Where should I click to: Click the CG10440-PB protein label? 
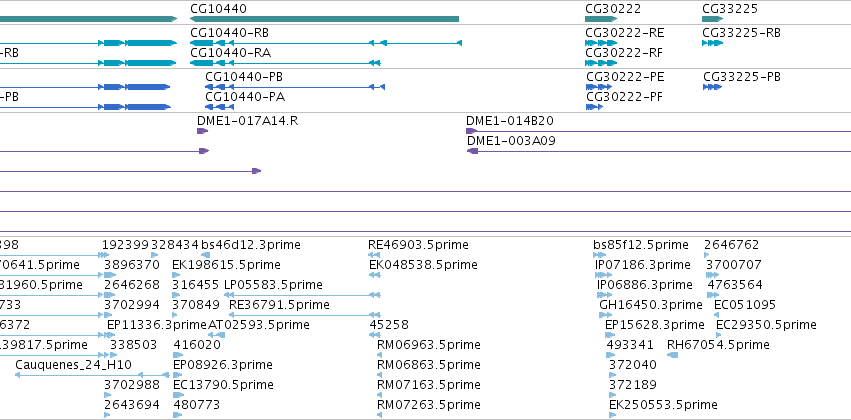(x=244, y=77)
